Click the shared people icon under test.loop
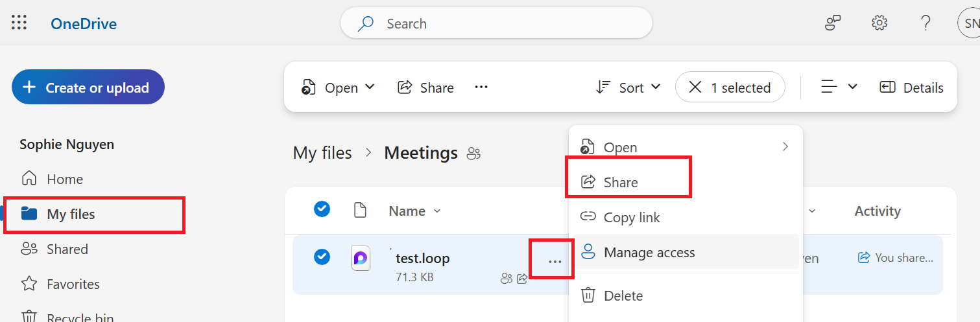 [507, 279]
